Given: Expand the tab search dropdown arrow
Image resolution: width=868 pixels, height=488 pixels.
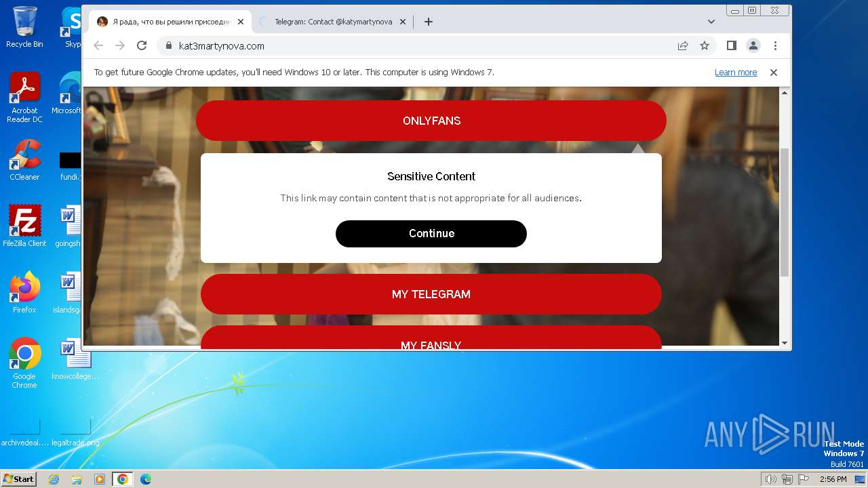Looking at the screenshot, I should pos(711,22).
